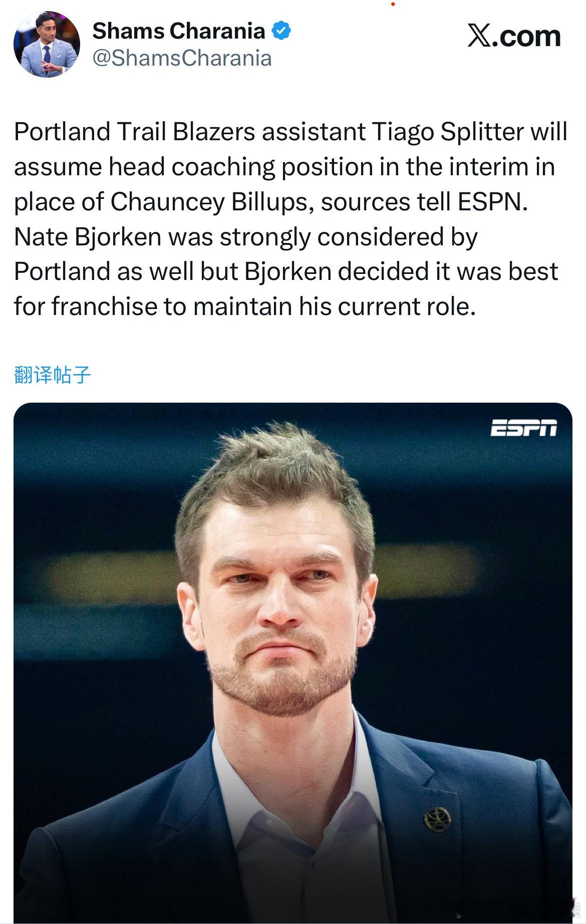Click "Chauncey Billups" in the tweet text
The width and height of the screenshot is (586, 924).
click(211, 202)
